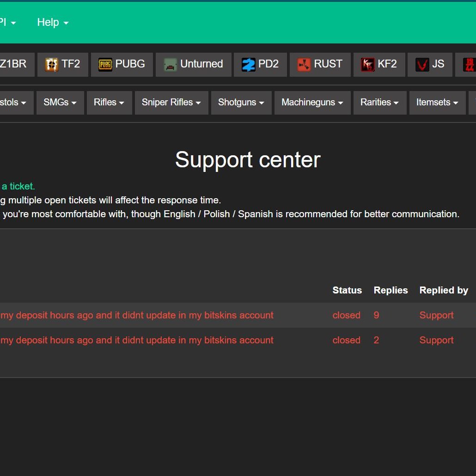The height and width of the screenshot is (476, 476).
Task: Select the JS red logo icon
Action: 422,65
